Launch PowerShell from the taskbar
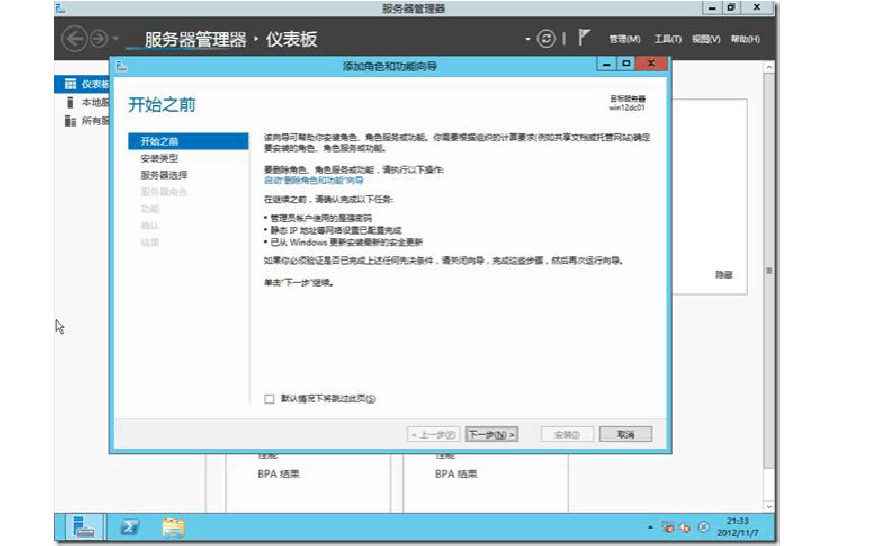Screen dimensions: 893x546 (130, 526)
